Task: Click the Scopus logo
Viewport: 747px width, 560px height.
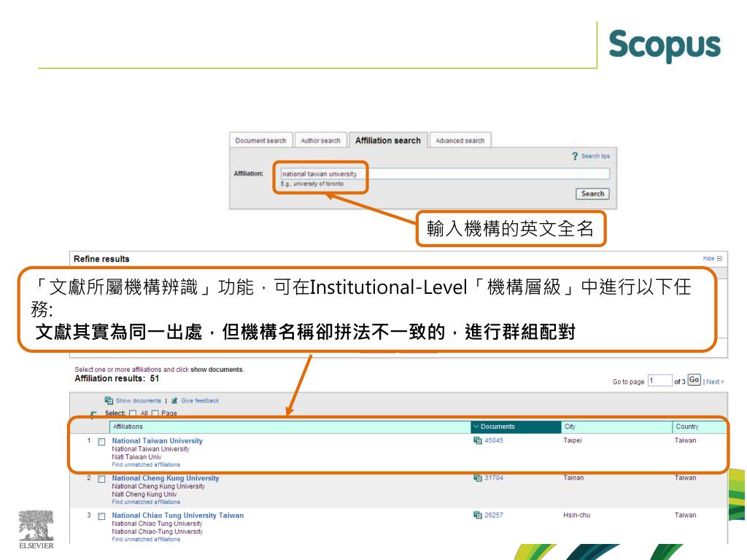Action: pyautogui.click(x=665, y=45)
